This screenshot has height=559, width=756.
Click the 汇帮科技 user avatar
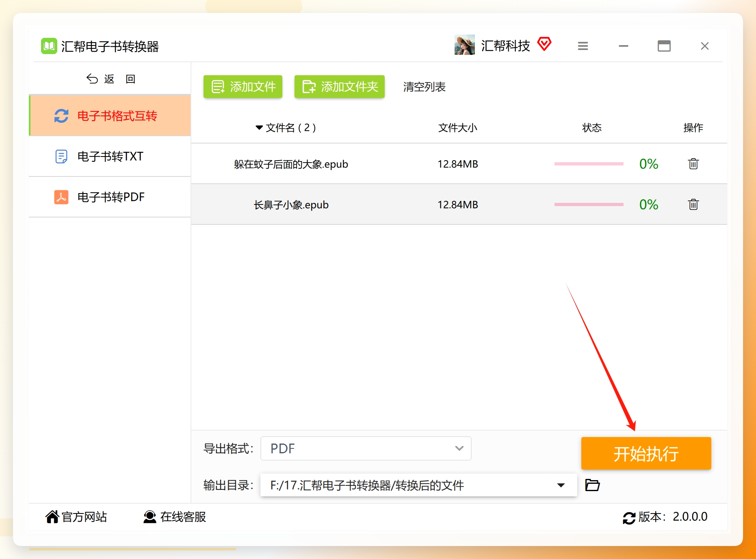[x=465, y=45]
